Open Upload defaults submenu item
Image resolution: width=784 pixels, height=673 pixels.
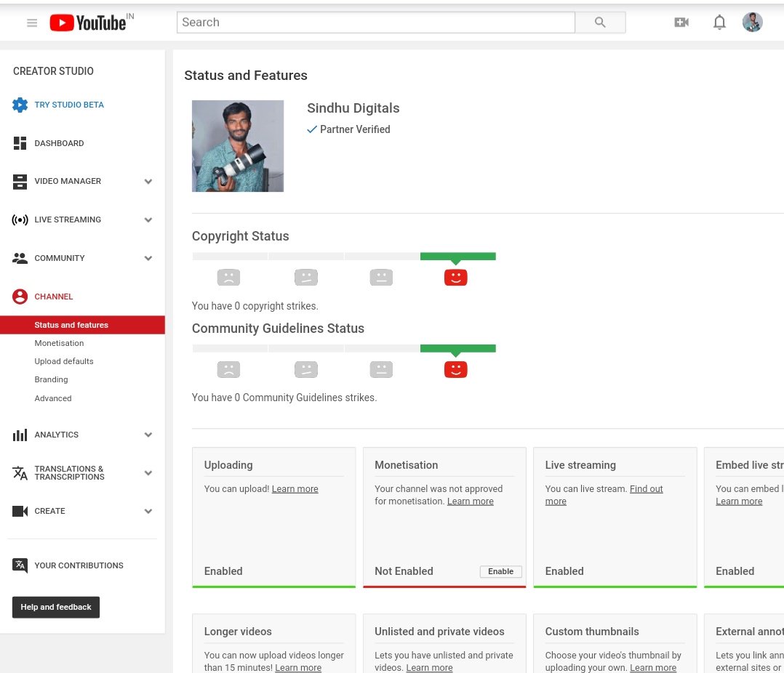point(64,361)
